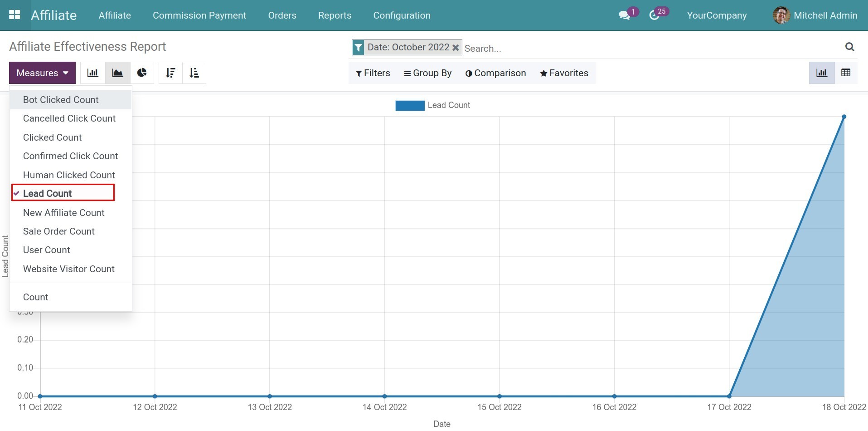Open the pivot table view
Screen dimensions: 868x431
tap(846, 73)
